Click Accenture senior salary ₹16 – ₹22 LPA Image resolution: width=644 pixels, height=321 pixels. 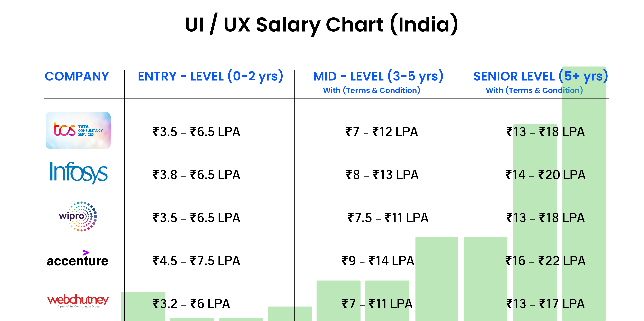[545, 261]
